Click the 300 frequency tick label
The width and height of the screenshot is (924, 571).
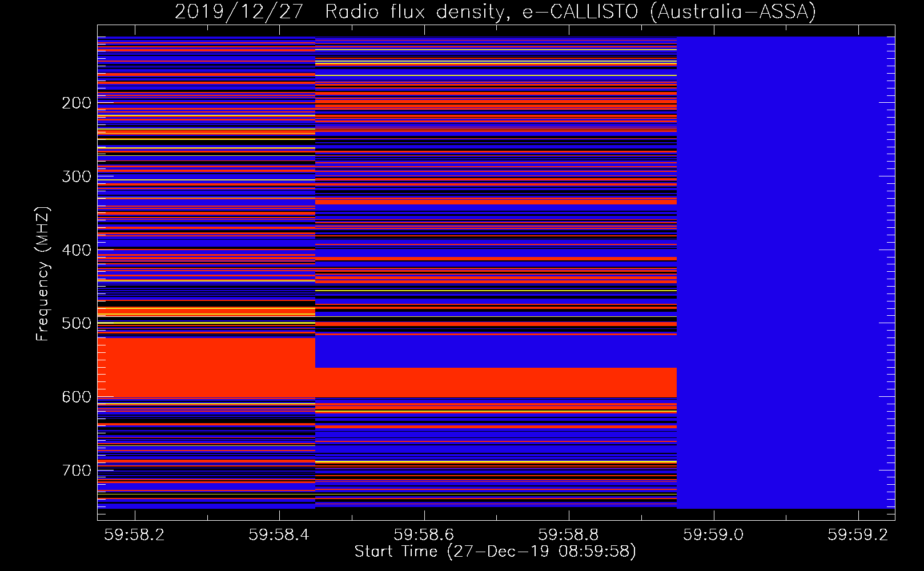77,176
